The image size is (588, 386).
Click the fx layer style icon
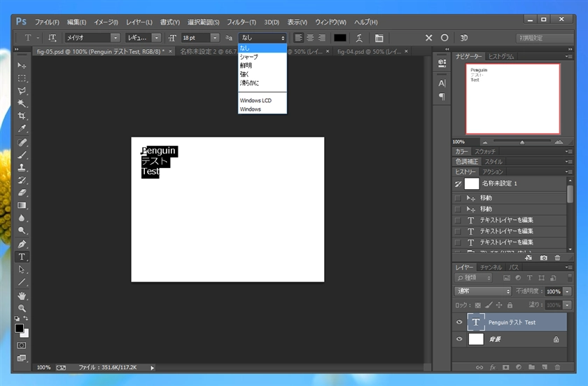click(x=493, y=366)
